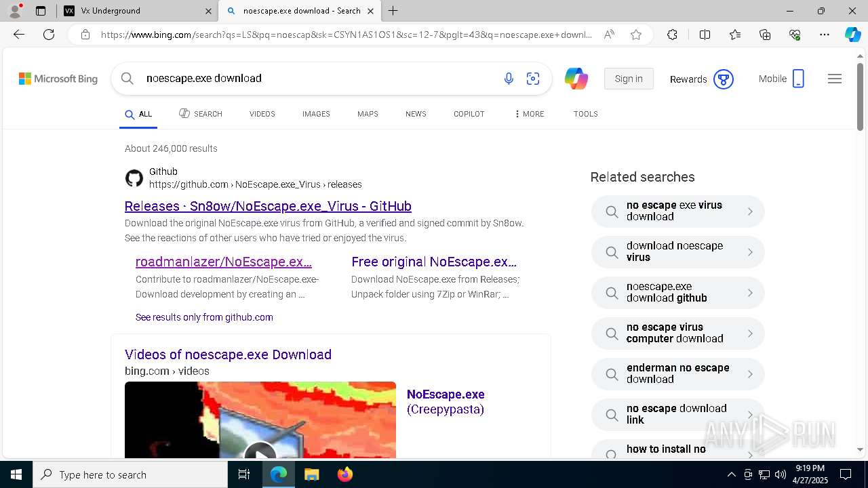This screenshot has height=488, width=868.
Task: Click the Sign in button
Action: [629, 79]
